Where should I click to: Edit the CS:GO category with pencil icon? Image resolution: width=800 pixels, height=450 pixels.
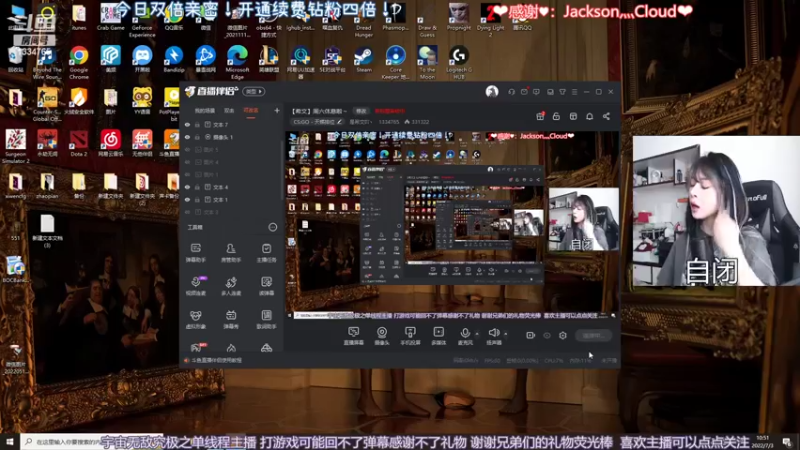(x=339, y=122)
